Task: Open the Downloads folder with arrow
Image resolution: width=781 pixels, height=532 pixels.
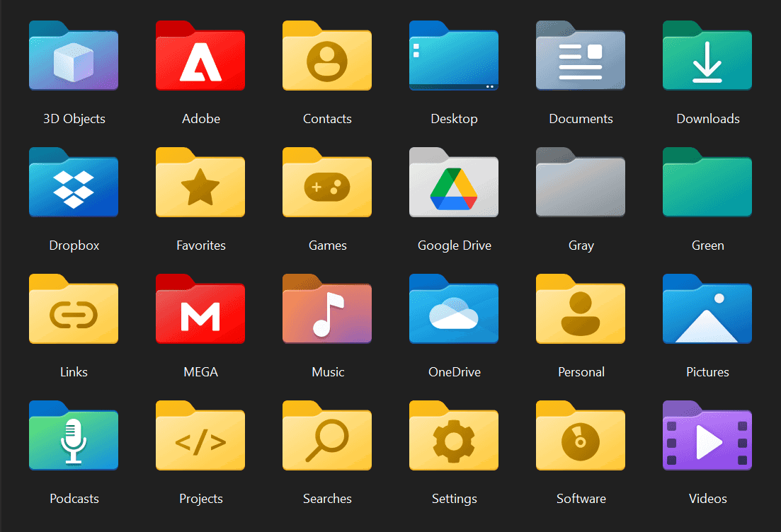Action: (707, 57)
